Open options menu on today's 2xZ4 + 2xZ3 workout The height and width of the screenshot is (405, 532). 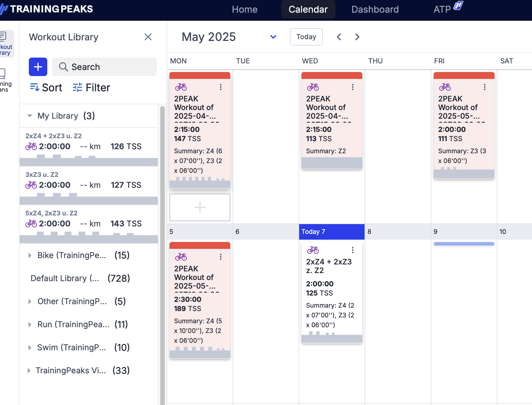point(352,250)
